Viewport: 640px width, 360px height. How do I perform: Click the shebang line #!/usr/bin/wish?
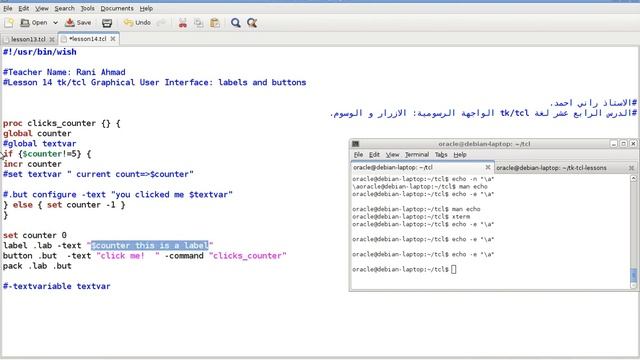(40, 52)
